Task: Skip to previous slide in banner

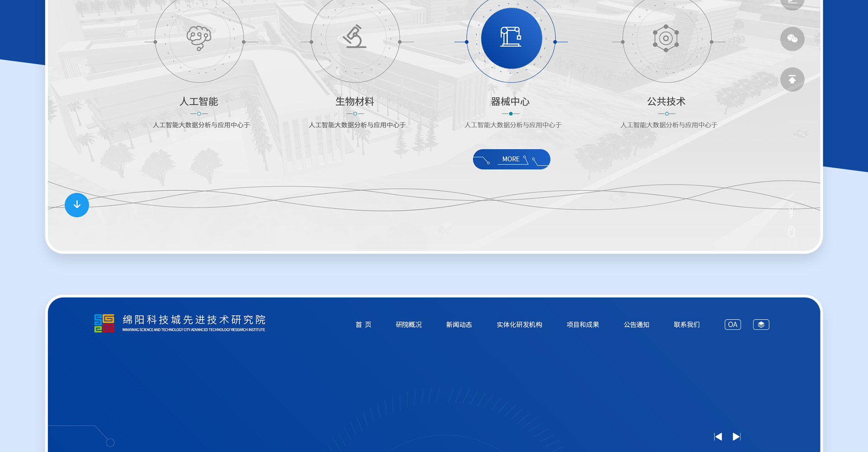Action: [718, 436]
